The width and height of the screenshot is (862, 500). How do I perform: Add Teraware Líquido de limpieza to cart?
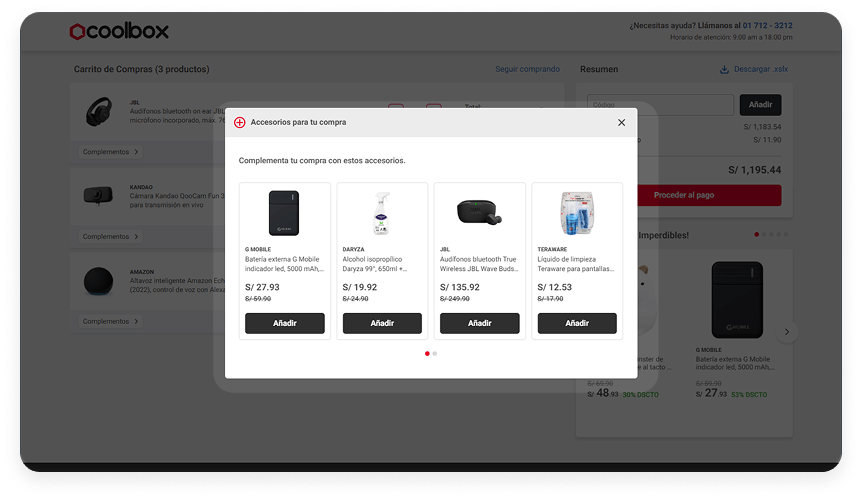(x=577, y=323)
